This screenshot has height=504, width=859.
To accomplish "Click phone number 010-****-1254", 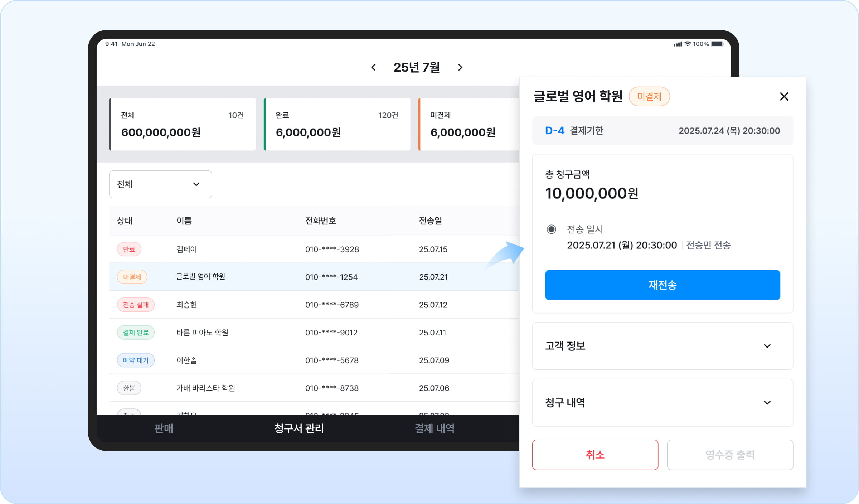I will (331, 277).
